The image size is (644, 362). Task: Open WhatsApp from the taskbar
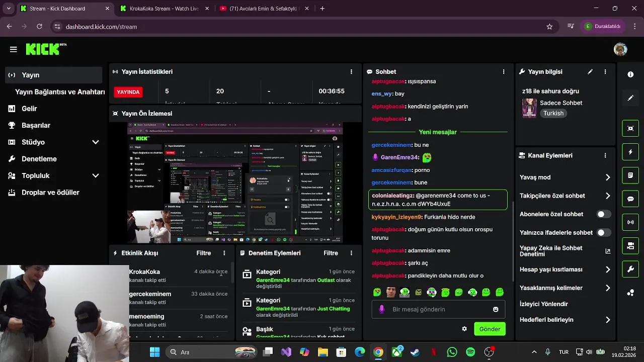pos(452,352)
